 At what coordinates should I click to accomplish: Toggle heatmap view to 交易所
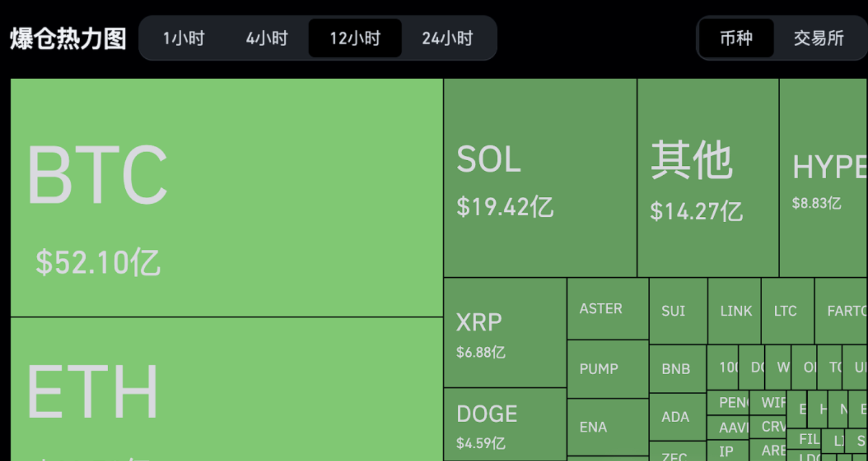click(818, 38)
